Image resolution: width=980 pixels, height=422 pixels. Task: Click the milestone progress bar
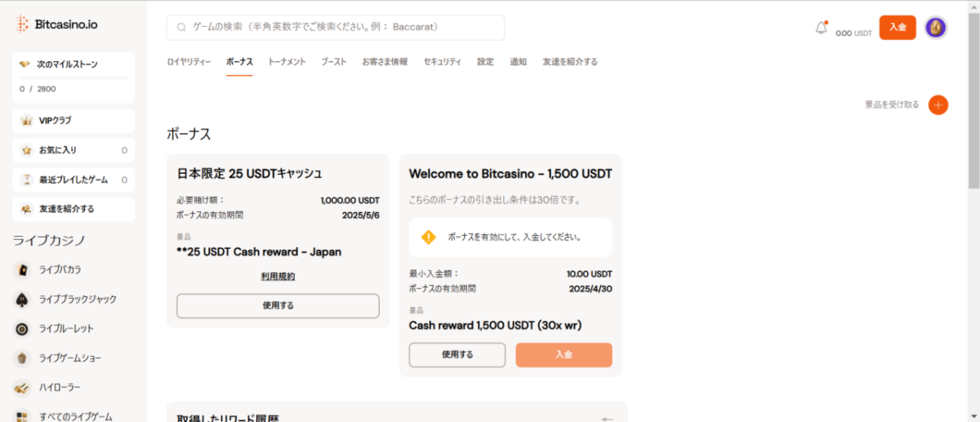click(x=73, y=78)
